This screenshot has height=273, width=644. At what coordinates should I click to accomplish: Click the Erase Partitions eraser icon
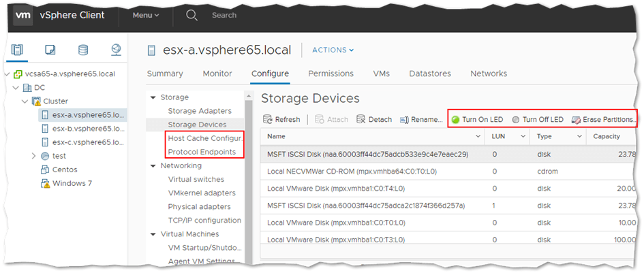tap(576, 120)
